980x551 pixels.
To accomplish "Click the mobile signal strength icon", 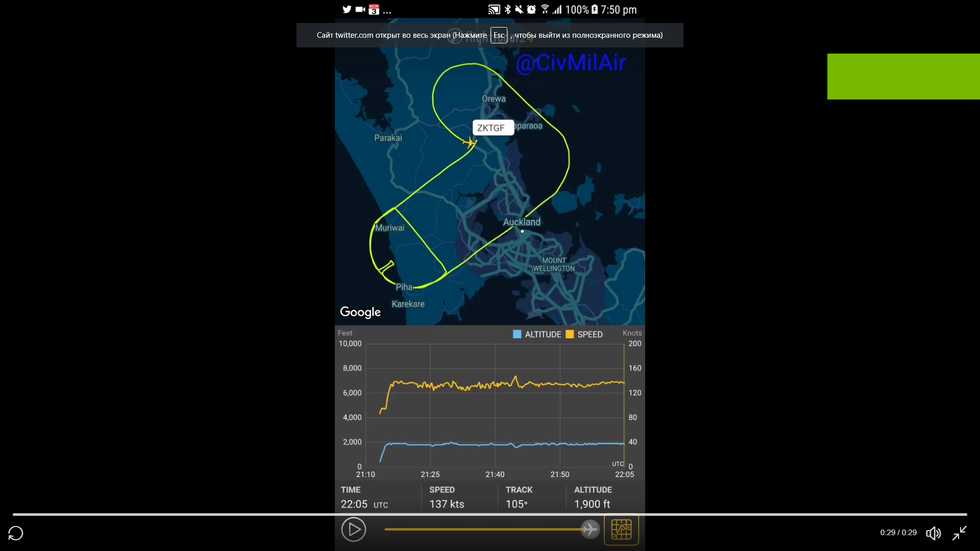I will tap(557, 9).
